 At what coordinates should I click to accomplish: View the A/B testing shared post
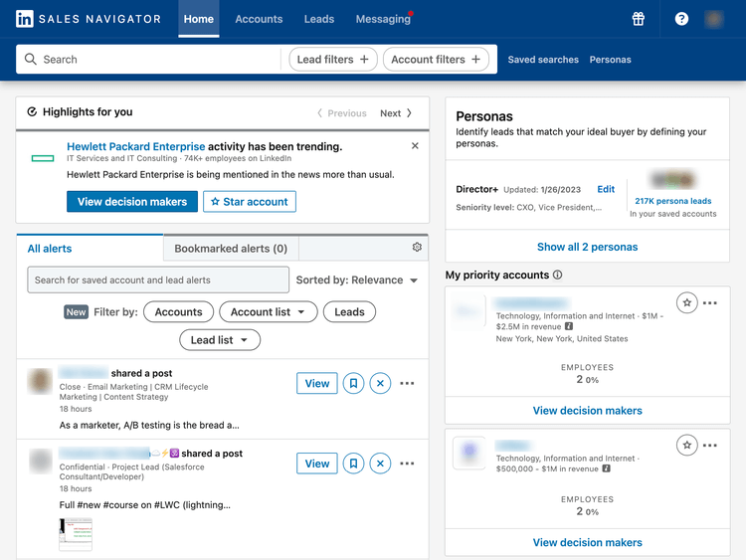point(317,383)
